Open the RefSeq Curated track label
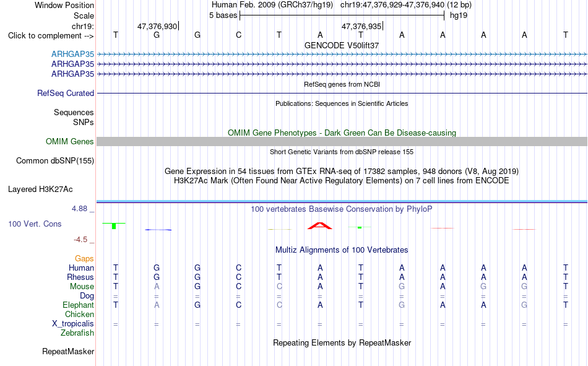The height and width of the screenshot is (366, 588). pos(66,93)
